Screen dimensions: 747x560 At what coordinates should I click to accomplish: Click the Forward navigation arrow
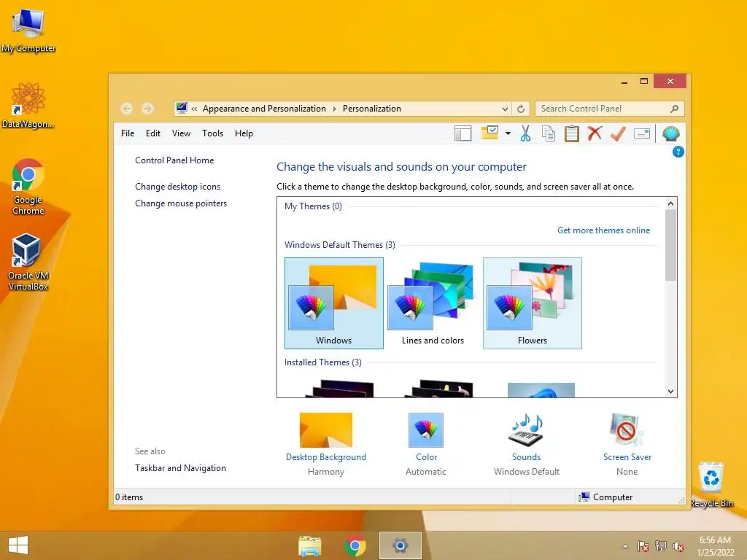click(147, 109)
